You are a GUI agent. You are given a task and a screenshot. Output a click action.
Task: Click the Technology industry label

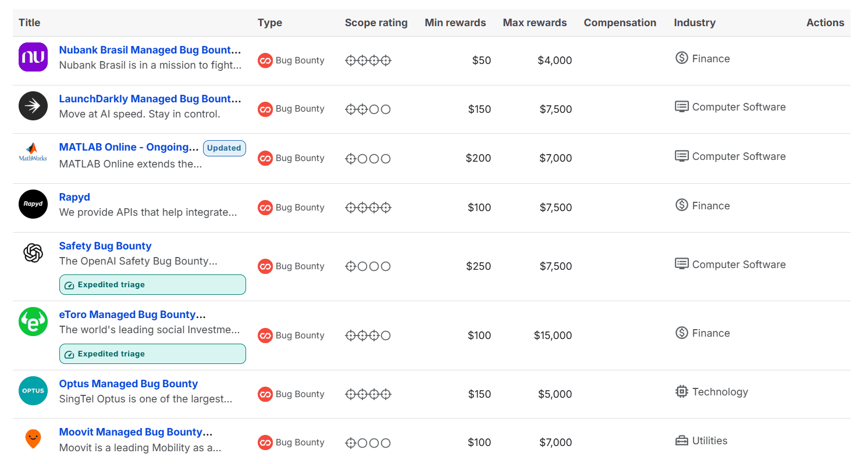click(720, 392)
